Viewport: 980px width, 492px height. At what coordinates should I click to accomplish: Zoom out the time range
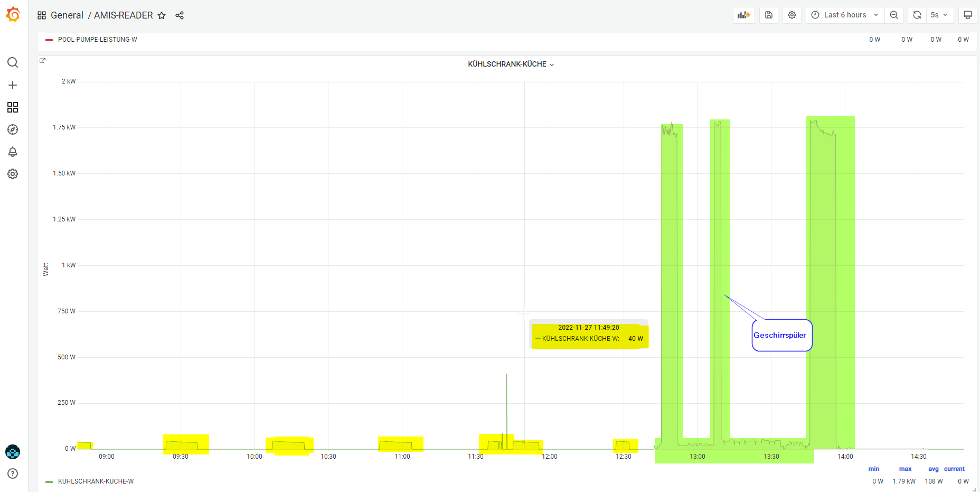(x=894, y=15)
